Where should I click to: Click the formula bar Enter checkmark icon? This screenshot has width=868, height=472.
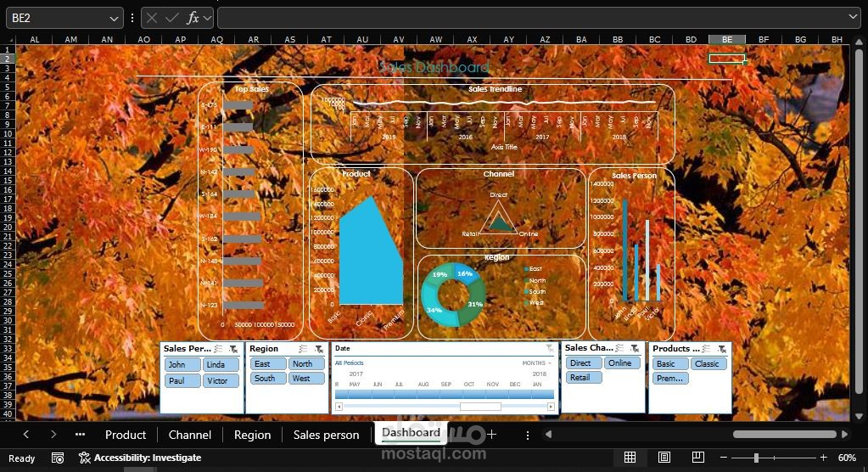point(171,19)
